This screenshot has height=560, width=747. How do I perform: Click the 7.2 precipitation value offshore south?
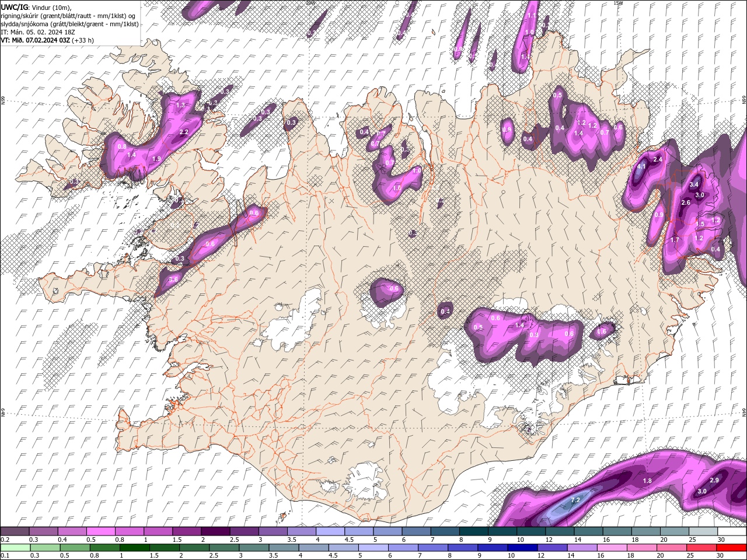coord(575,501)
